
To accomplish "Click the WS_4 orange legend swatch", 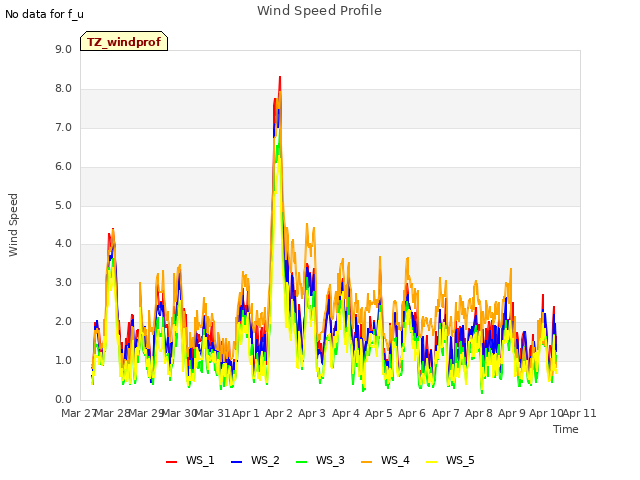I will (x=367, y=461).
